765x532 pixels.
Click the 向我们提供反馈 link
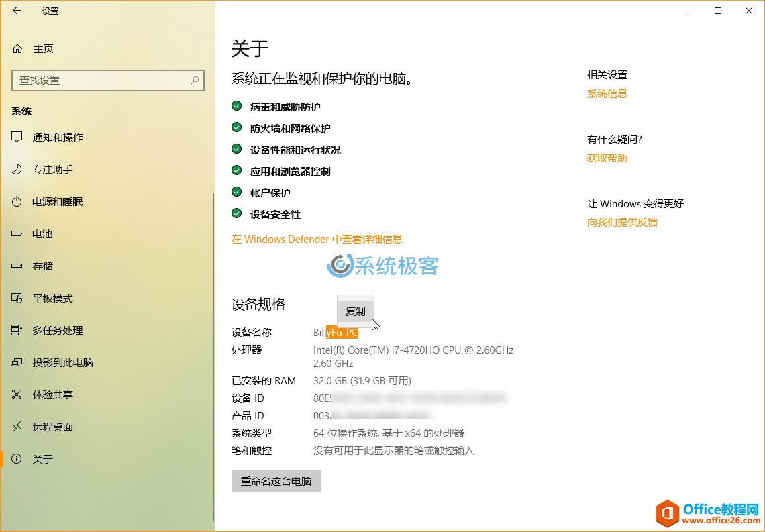[x=622, y=222]
